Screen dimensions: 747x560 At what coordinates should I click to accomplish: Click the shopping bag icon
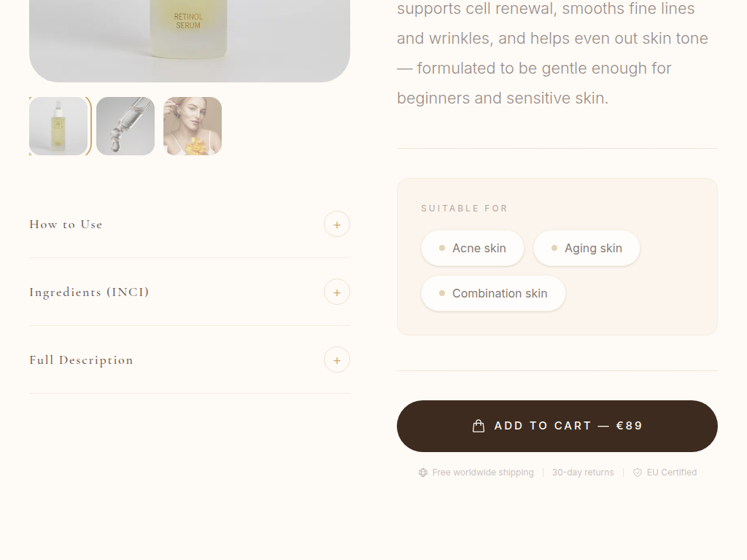[479, 426]
